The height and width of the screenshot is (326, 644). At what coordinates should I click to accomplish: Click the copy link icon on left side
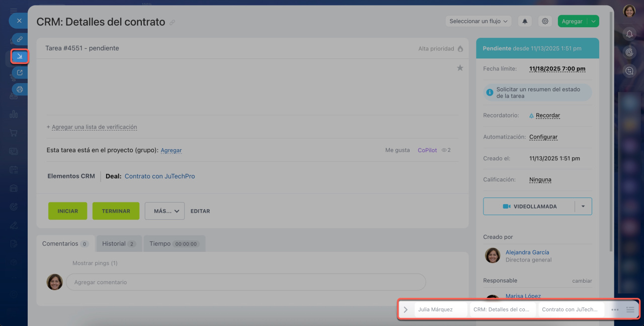(20, 39)
